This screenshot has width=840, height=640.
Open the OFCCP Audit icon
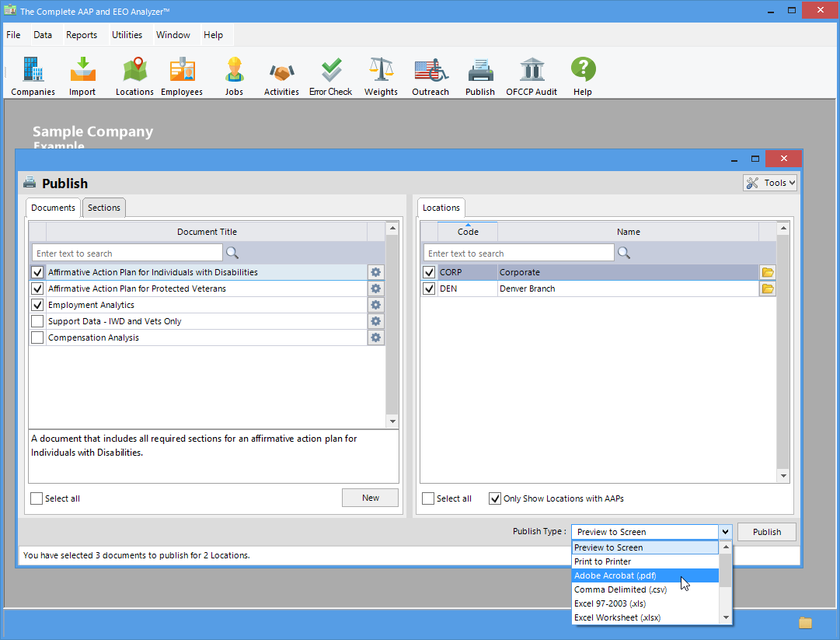(532, 76)
